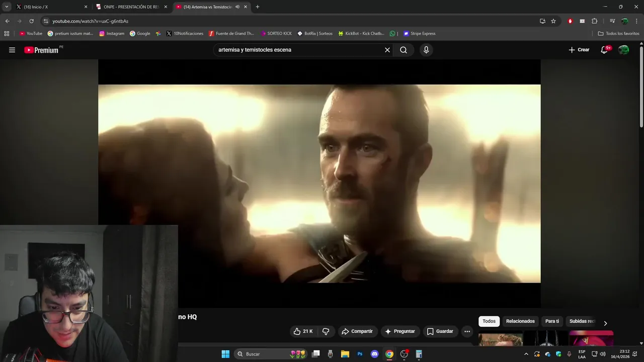Open the Windows Start menu
The image size is (644, 362).
coord(225,354)
